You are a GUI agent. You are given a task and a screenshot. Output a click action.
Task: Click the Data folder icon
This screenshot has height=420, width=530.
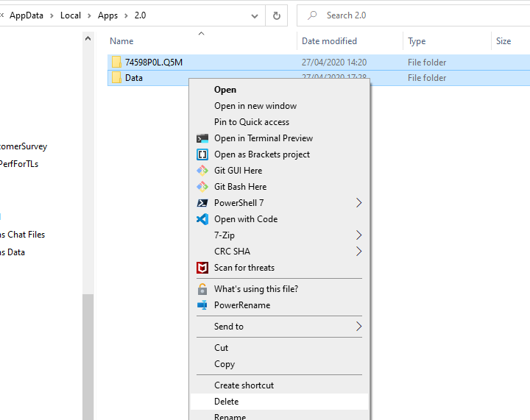pos(116,78)
